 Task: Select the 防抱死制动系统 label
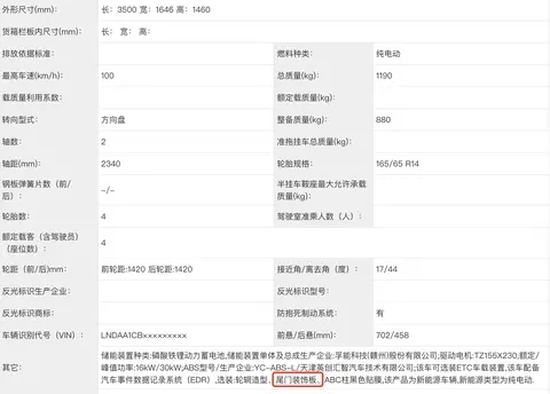pos(307,313)
